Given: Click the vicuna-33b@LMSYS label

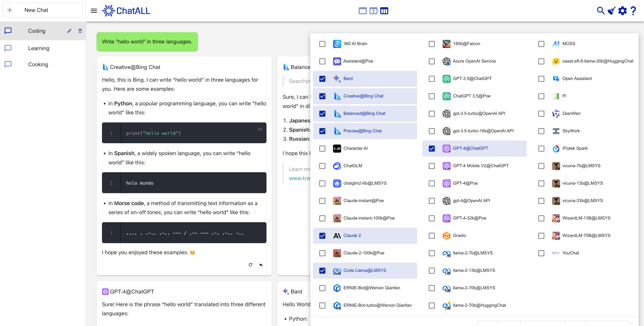Looking at the screenshot, I should [x=582, y=201].
